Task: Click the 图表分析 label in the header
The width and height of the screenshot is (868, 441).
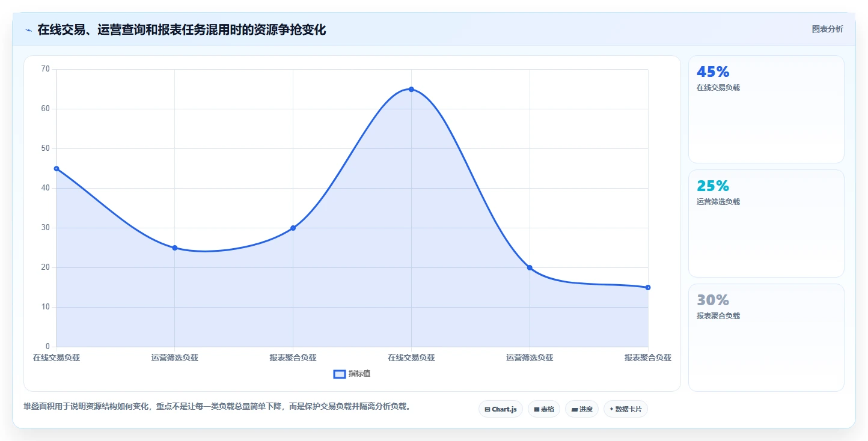Action: coord(828,29)
